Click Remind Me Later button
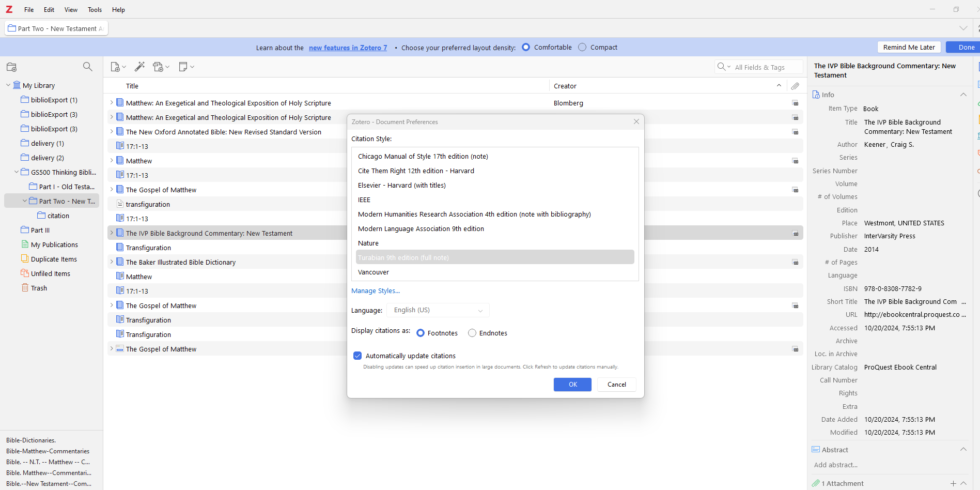 pyautogui.click(x=909, y=47)
